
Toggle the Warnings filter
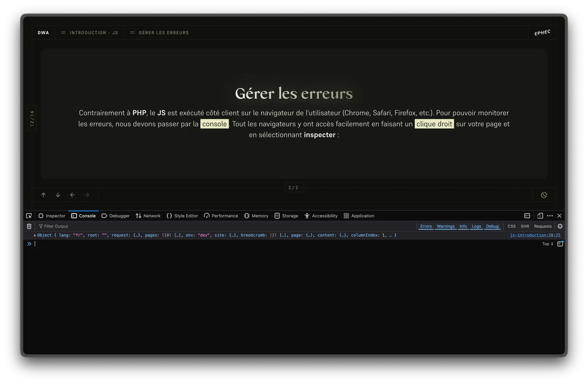(x=445, y=226)
